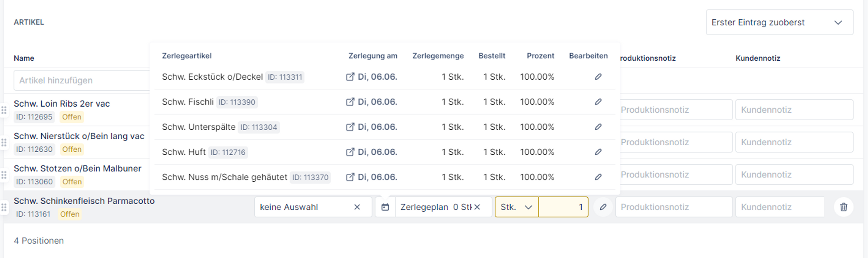Edit the Schw. Eckstück o/Deckel cutting entry
The width and height of the screenshot is (868, 258).
click(x=598, y=77)
